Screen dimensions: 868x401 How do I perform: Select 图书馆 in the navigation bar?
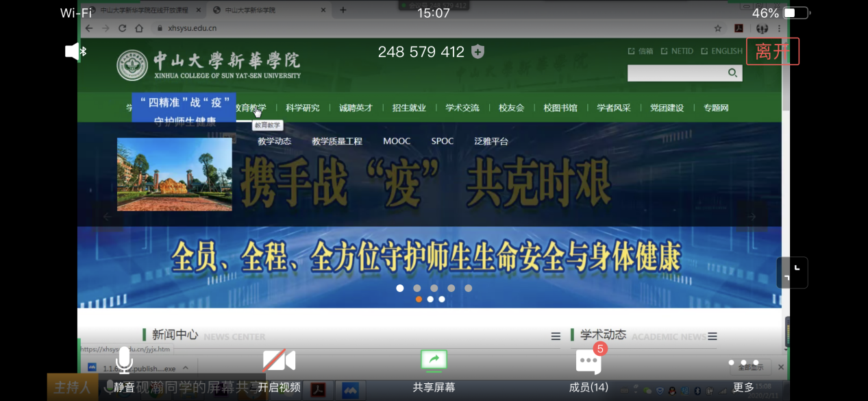[560, 108]
